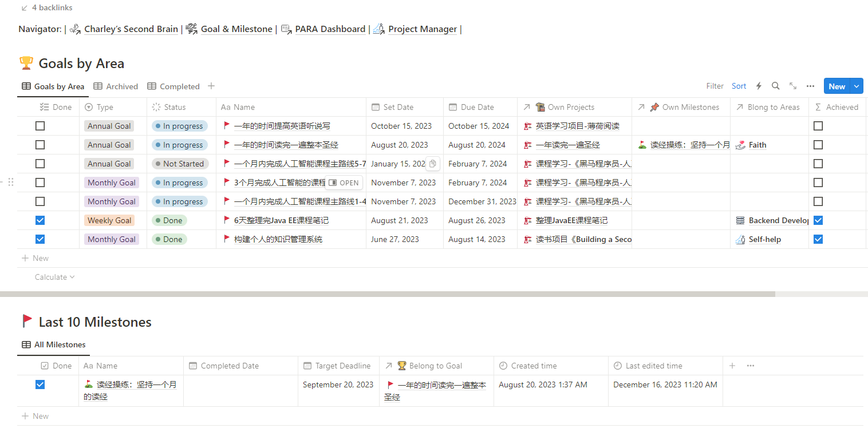Open the Status column header menu
Viewport: 868px width, 432px height.
pos(175,107)
